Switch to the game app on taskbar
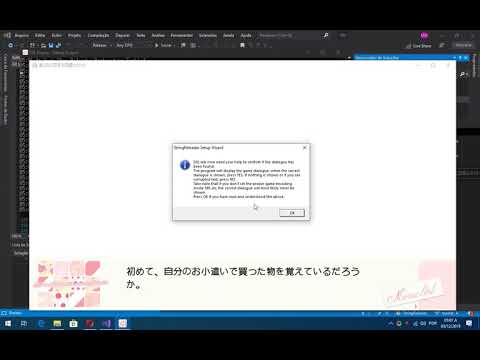 point(123,323)
